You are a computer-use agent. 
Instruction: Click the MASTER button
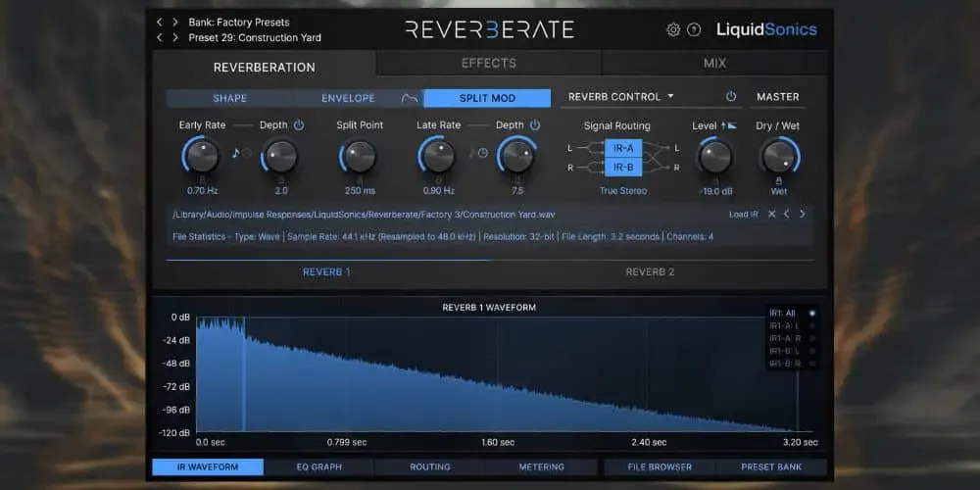[x=777, y=97]
